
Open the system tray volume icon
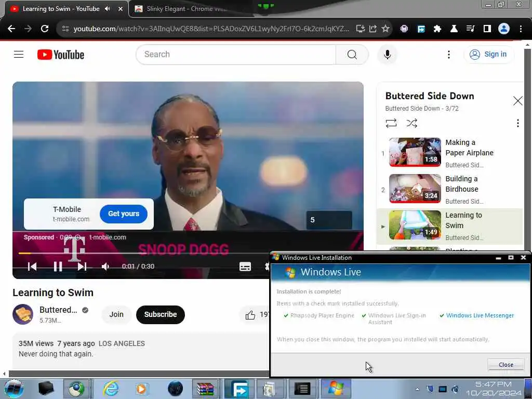click(x=455, y=389)
